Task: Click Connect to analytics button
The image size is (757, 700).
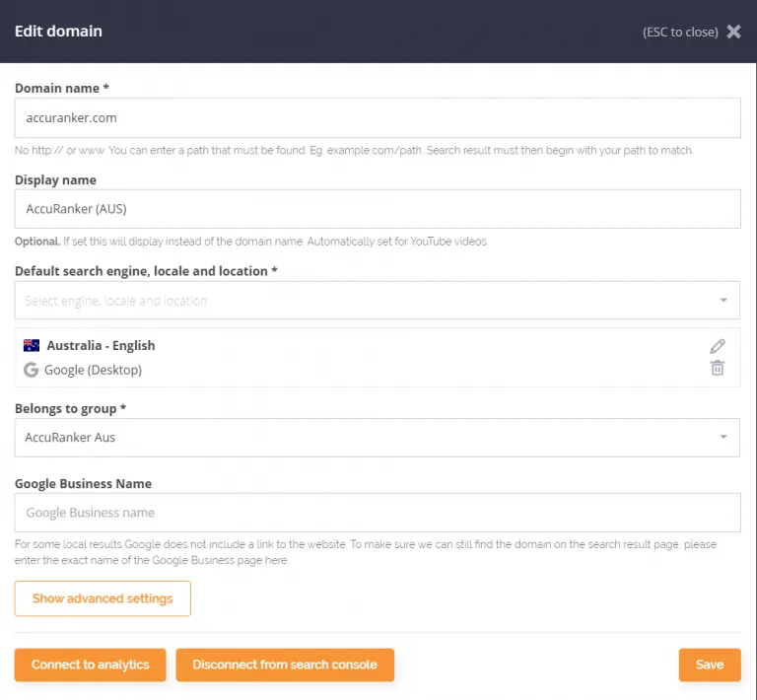Action: [91, 665]
